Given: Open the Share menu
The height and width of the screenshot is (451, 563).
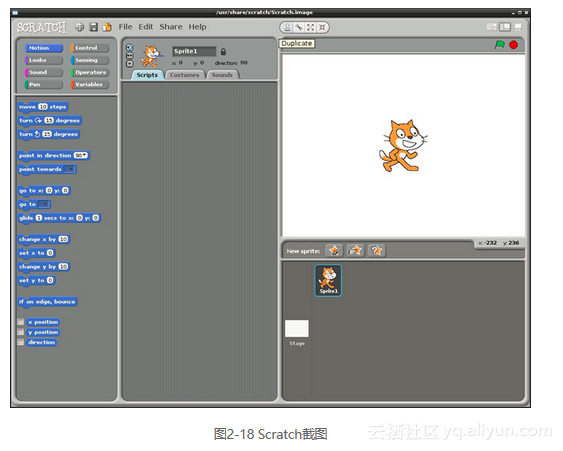Looking at the screenshot, I should 171,27.
